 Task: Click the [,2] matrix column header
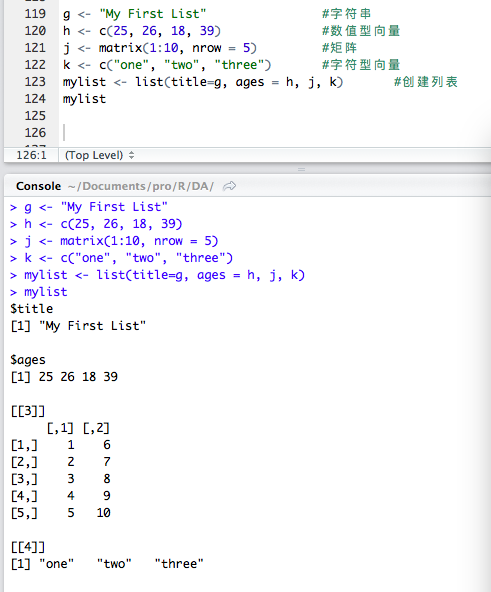point(96,428)
